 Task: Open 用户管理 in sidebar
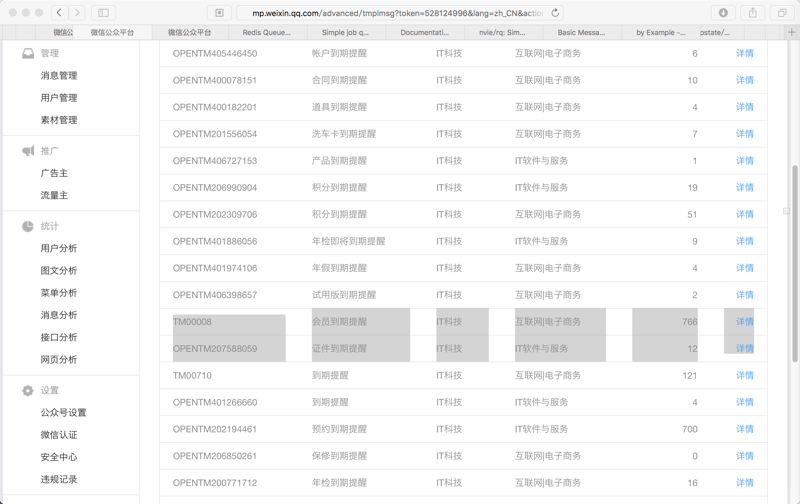(x=59, y=98)
